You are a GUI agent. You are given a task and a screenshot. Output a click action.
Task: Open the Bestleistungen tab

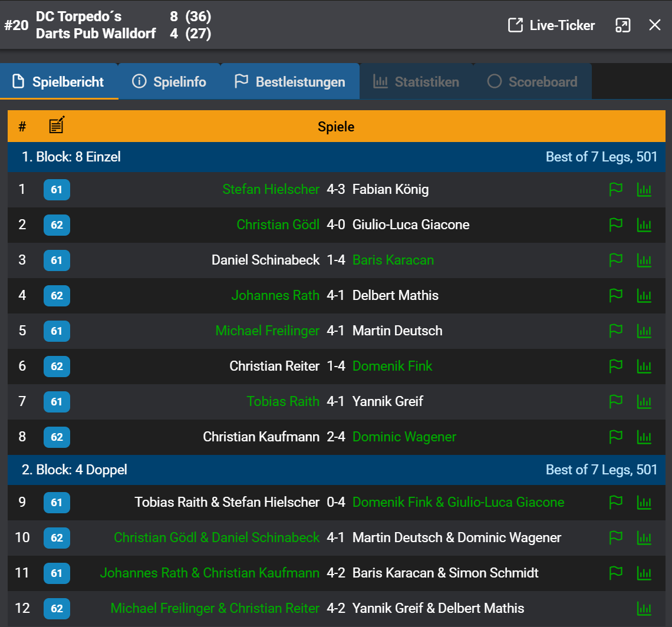(290, 82)
